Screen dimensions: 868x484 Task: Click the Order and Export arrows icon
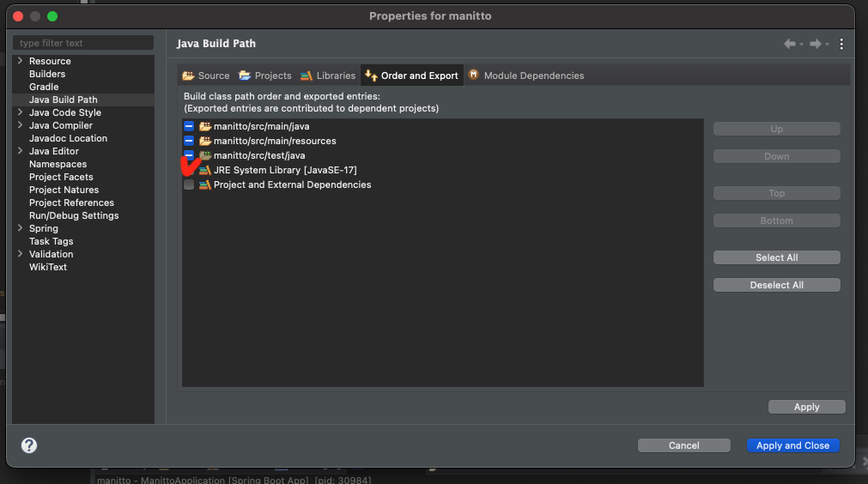[371, 76]
